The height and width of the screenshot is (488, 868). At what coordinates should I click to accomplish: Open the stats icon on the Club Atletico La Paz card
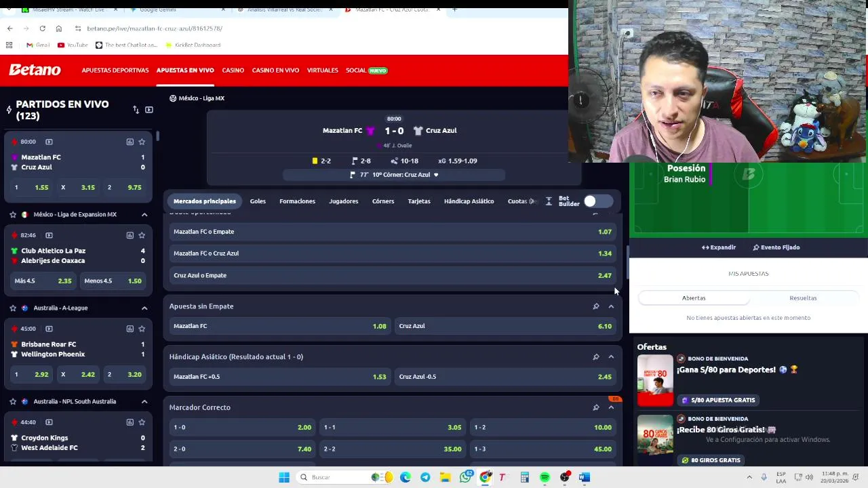click(x=130, y=235)
